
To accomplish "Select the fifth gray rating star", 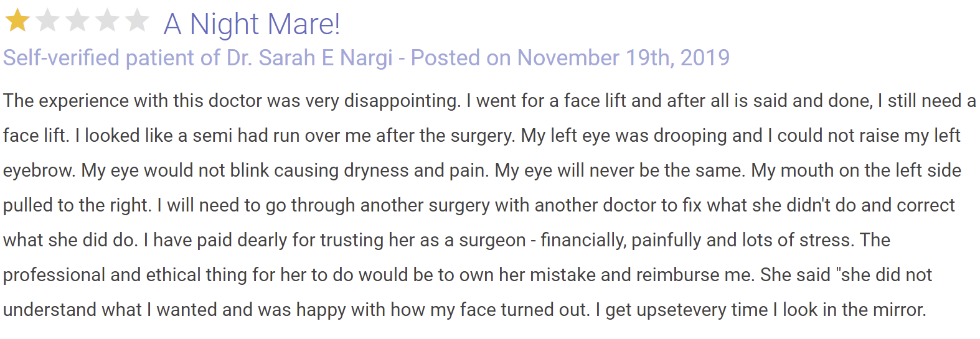I will tap(137, 21).
